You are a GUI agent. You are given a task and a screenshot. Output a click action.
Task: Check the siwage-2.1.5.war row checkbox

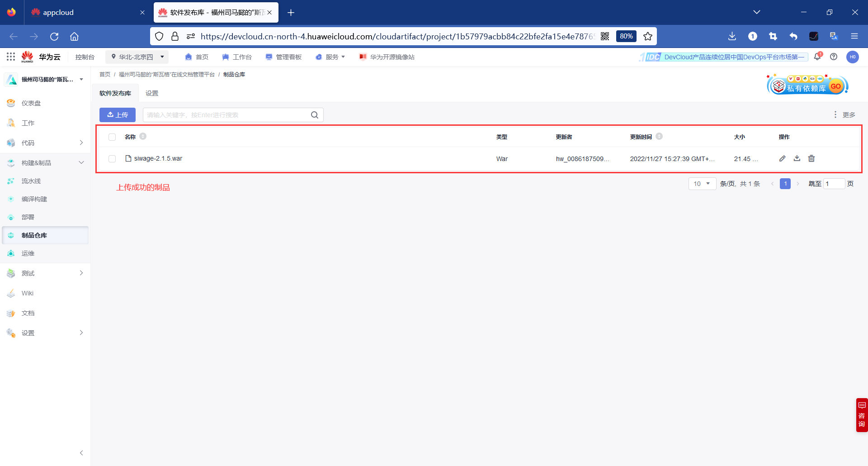click(x=112, y=159)
